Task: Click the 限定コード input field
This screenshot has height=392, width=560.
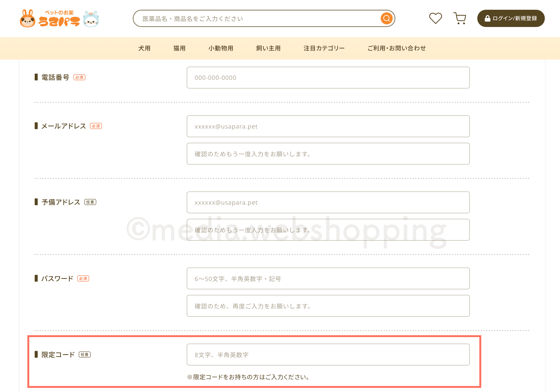Action: 328,355
